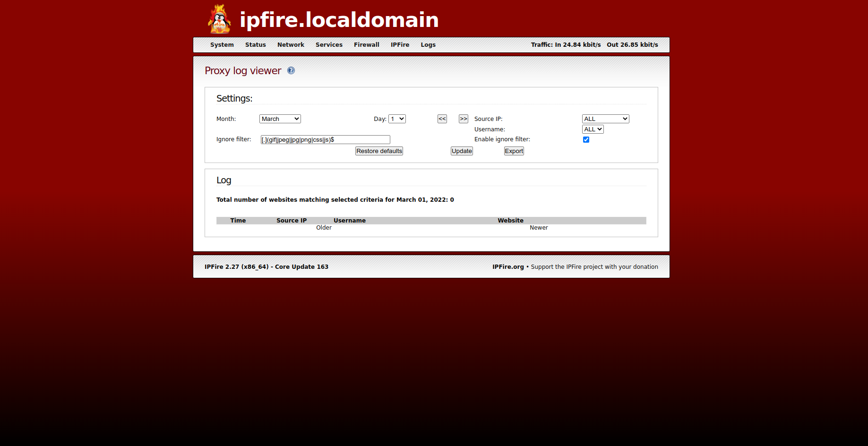This screenshot has height=446, width=868.
Task: Click the Time column header
Action: click(238, 221)
